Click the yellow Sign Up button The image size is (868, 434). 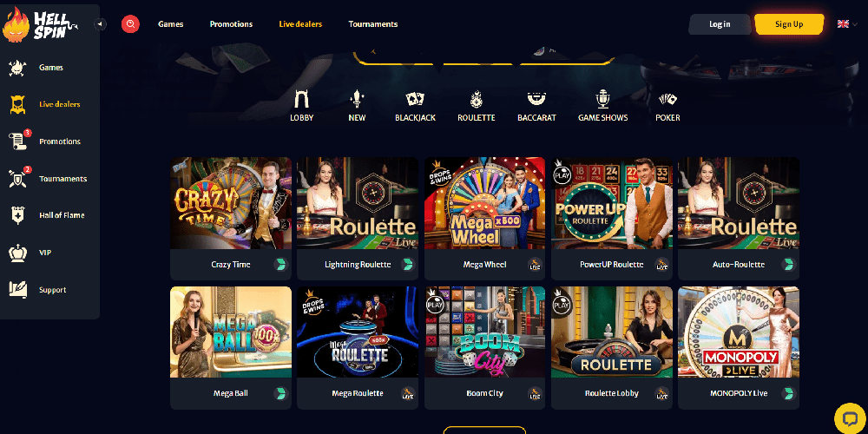click(x=789, y=24)
